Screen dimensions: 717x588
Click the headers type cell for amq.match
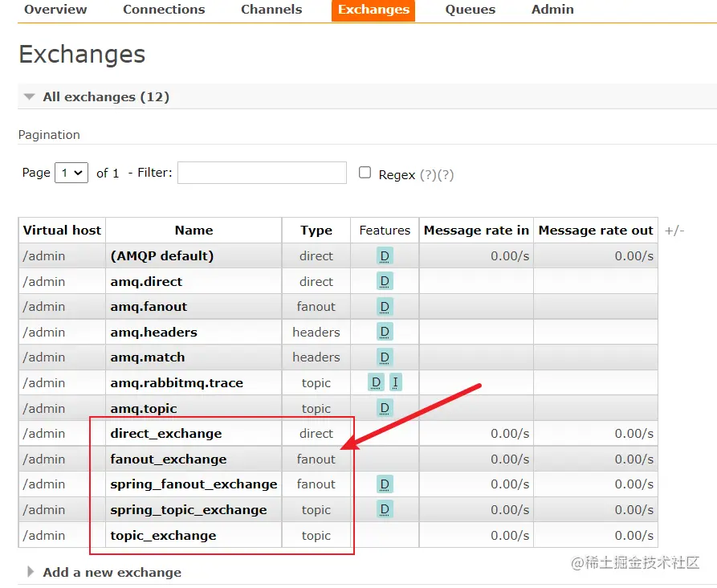click(316, 357)
